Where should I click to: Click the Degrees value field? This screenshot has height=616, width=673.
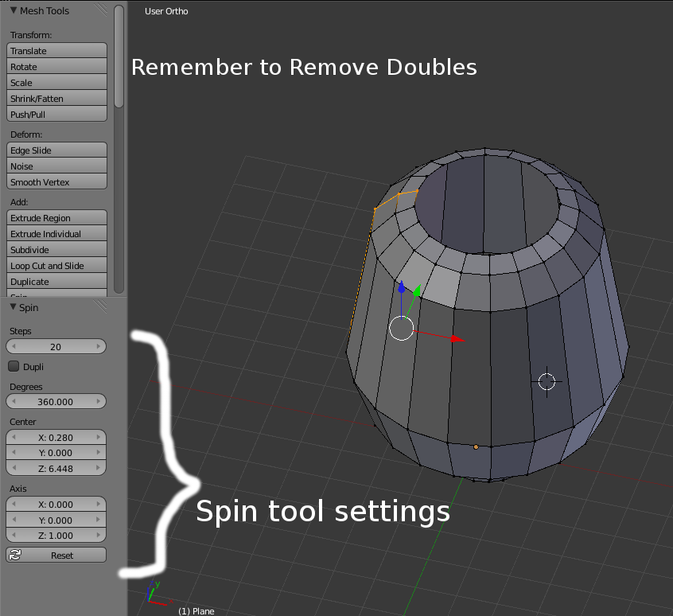(56, 401)
